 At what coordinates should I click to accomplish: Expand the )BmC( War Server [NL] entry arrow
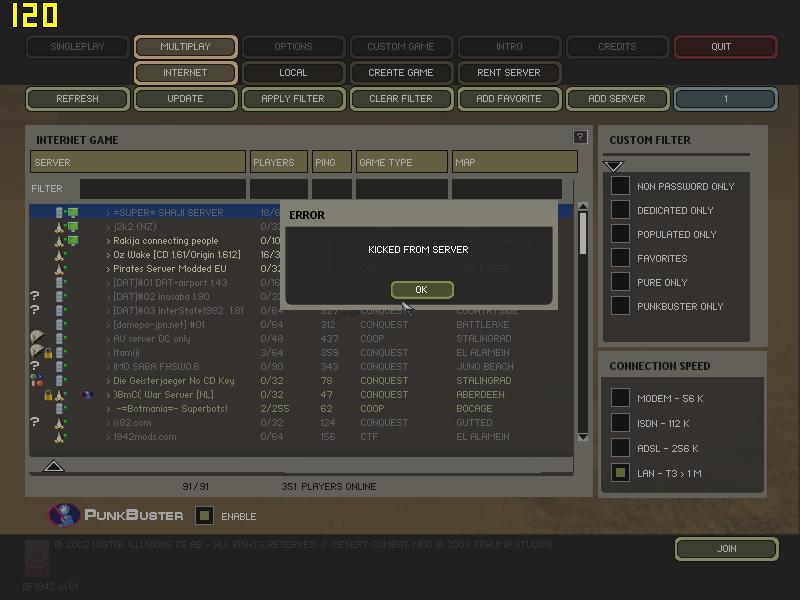[108, 395]
